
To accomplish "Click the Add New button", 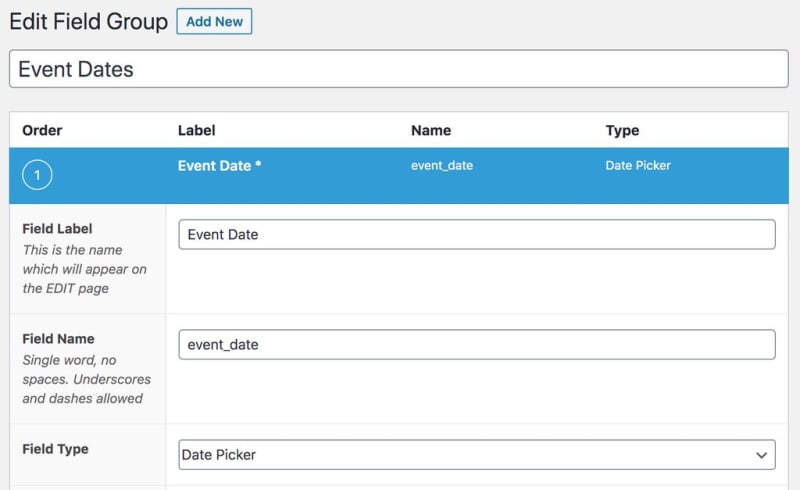I will pyautogui.click(x=214, y=21).
